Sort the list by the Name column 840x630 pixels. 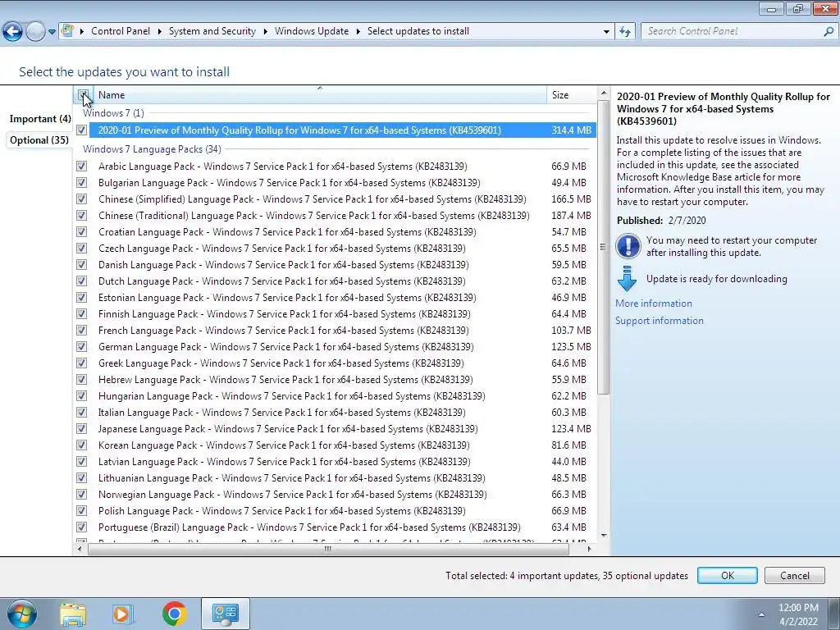(x=321, y=95)
